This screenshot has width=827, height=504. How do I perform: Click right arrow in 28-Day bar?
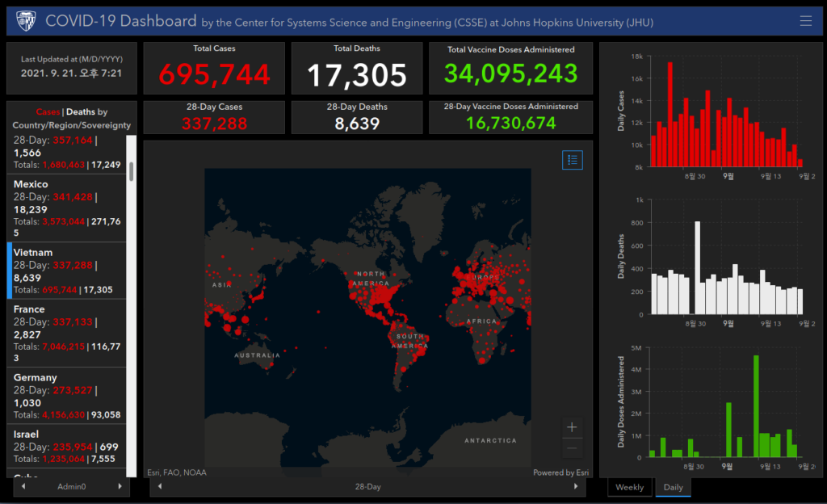[x=575, y=486]
